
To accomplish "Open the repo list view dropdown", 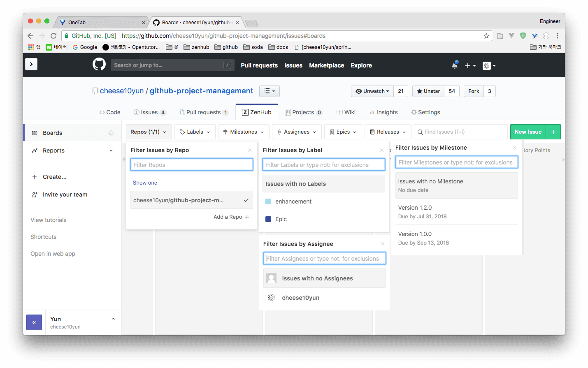I will coord(270,91).
